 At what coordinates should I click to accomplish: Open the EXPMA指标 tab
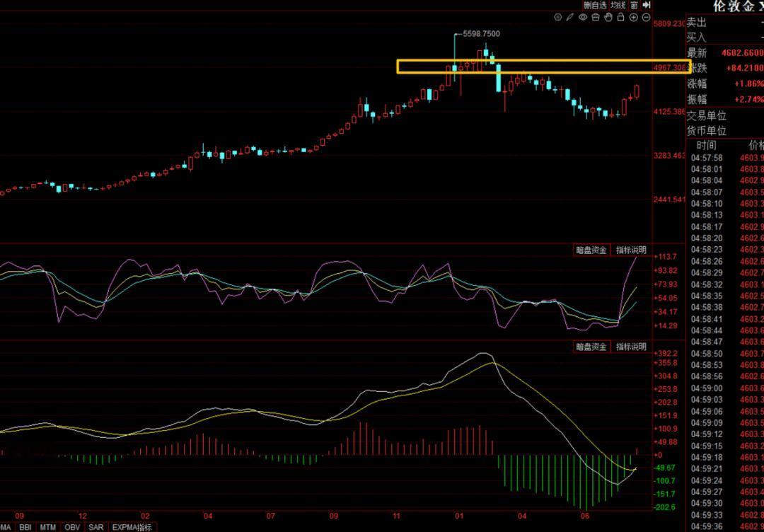[x=132, y=527]
